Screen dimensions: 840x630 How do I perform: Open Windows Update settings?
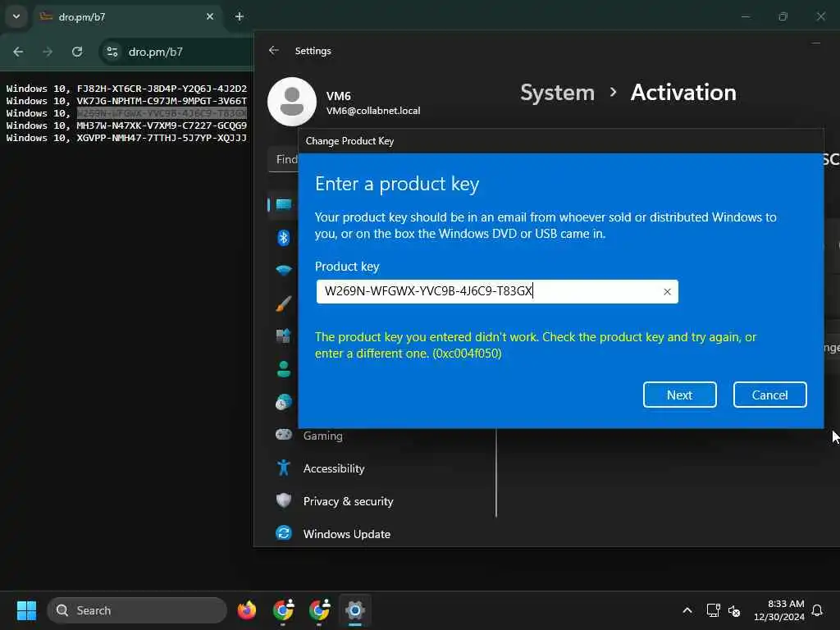(347, 534)
